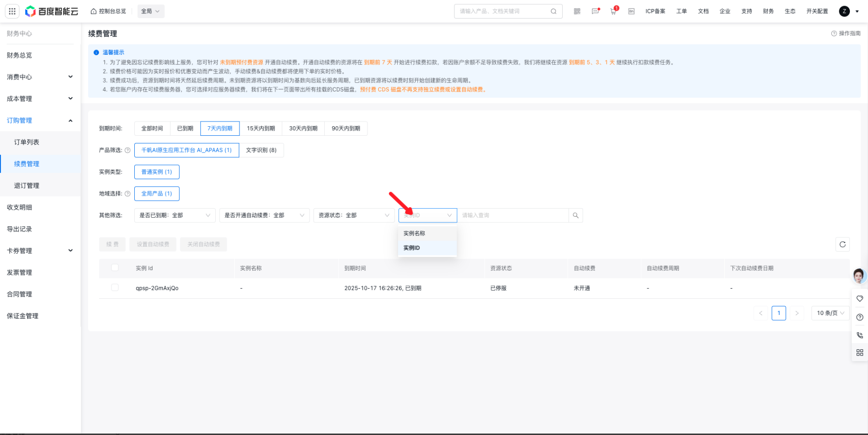The height and width of the screenshot is (435, 868).
Task: Click the search query input field
Action: (x=513, y=215)
